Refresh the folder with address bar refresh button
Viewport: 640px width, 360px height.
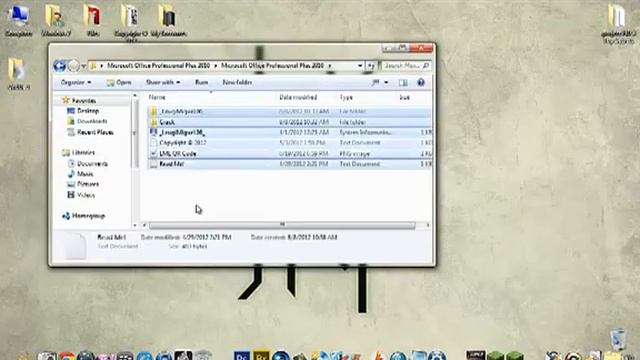371,66
